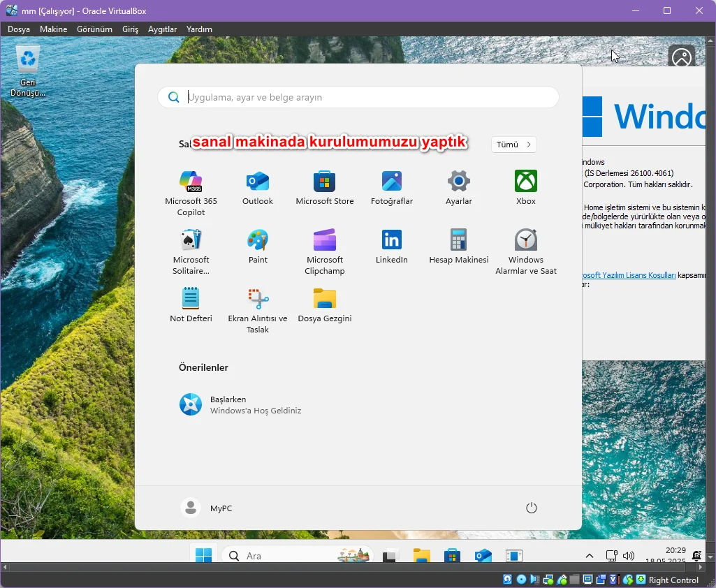Viewport: 716px width, 588px height.
Task: Launch Paint from pinned apps
Action: click(x=258, y=246)
